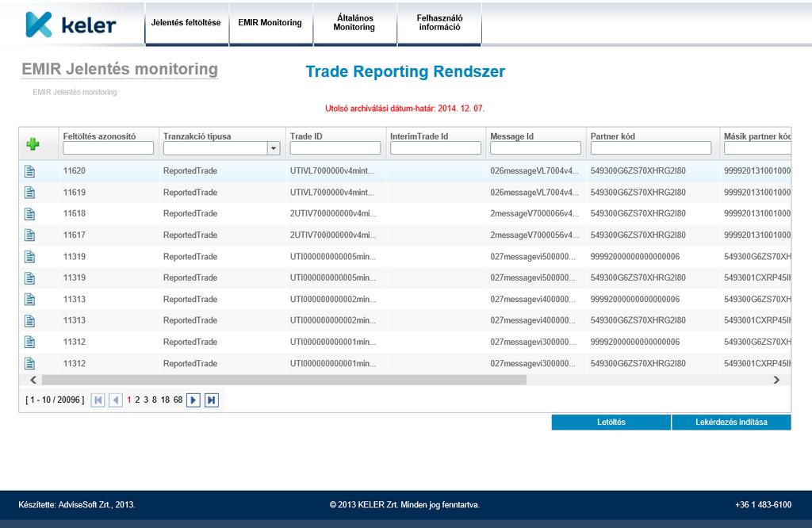Click cell 11620 in upload column
The height and width of the screenshot is (528, 812).
pyautogui.click(x=75, y=170)
